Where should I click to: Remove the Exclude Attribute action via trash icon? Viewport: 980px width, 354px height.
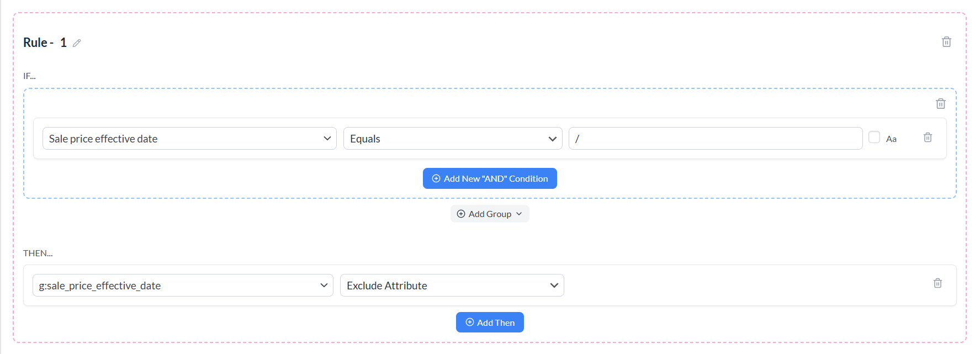pyautogui.click(x=937, y=283)
